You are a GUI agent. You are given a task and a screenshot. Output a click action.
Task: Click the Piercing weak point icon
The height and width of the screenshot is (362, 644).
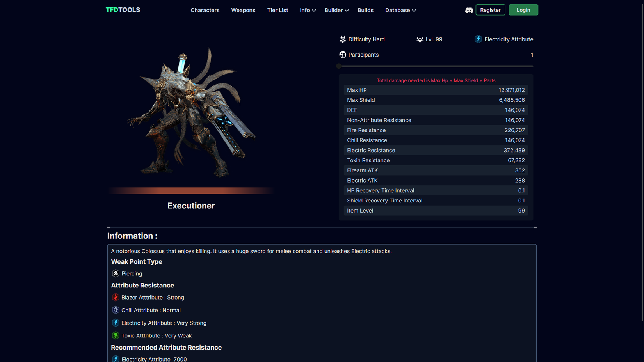[116, 273]
